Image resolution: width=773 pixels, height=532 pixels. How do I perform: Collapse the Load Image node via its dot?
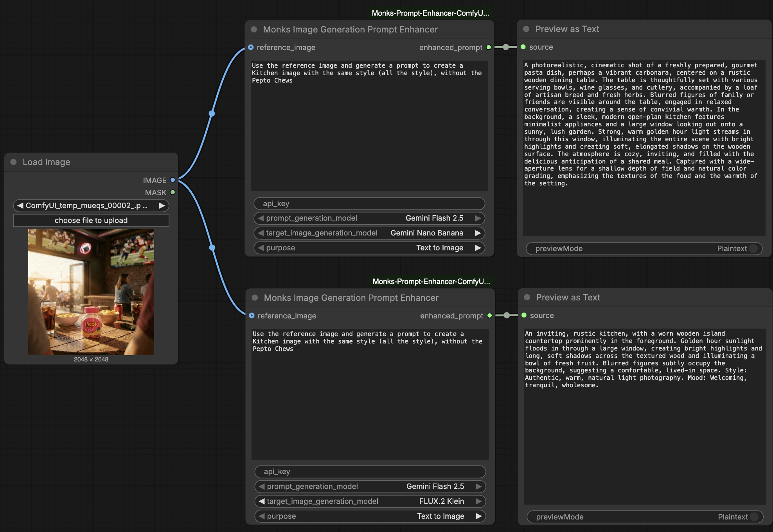[14, 162]
